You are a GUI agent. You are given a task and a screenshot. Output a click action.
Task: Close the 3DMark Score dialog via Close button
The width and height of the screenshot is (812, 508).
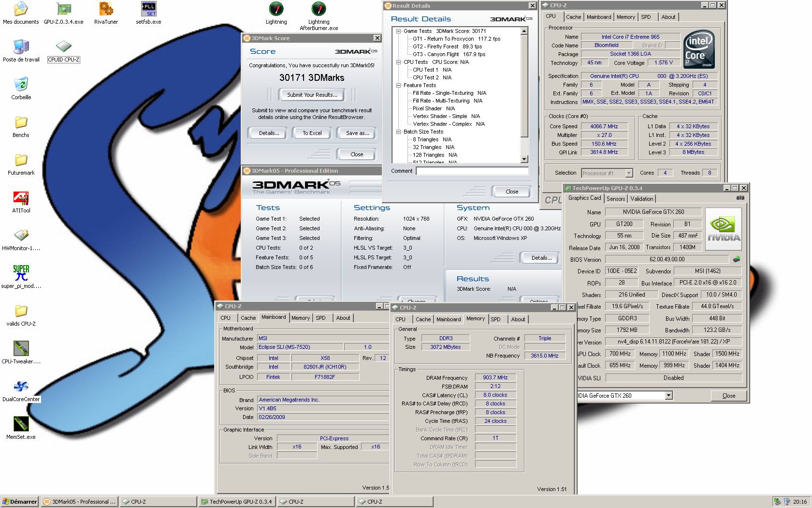click(357, 154)
